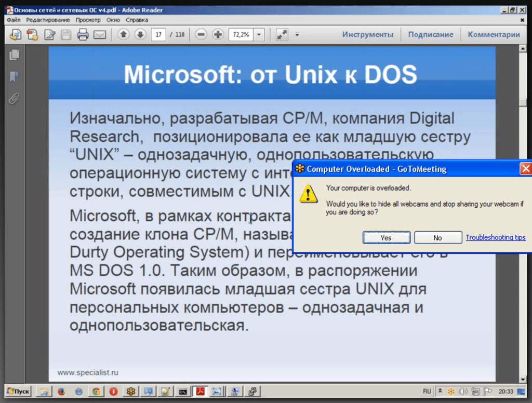Screen dimensions: 532x403
Task: Click the volume speaker tray icon
Action: 463,392
